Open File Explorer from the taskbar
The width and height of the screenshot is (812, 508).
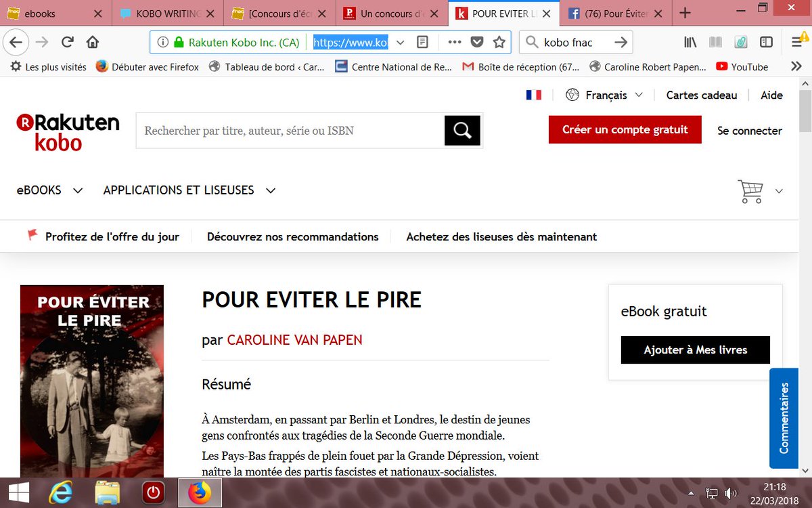(107, 493)
